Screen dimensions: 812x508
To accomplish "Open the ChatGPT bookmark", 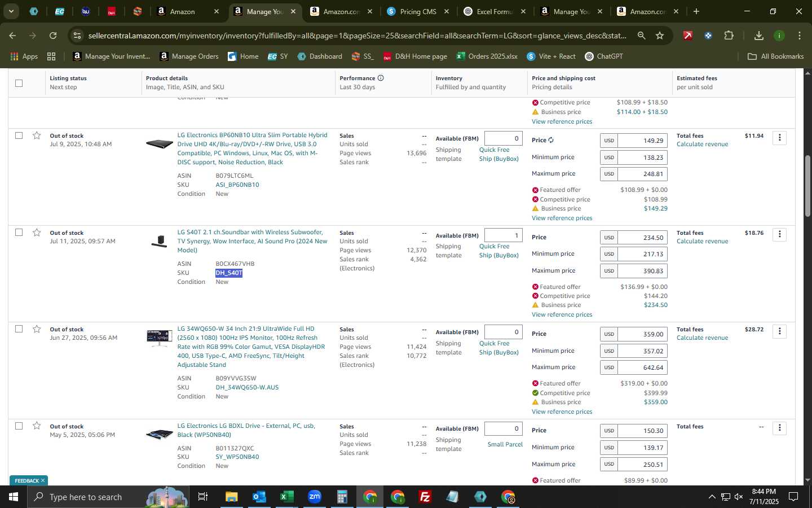I will 604,56.
